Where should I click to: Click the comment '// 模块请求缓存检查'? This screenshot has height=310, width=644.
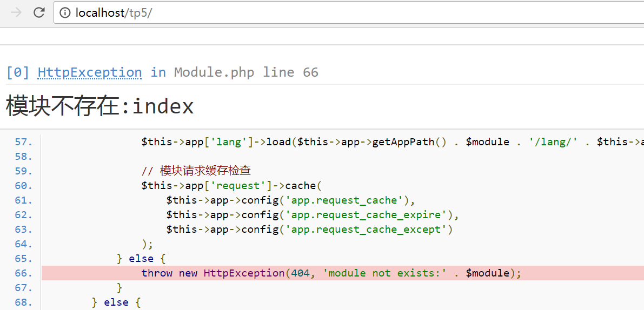tap(196, 171)
